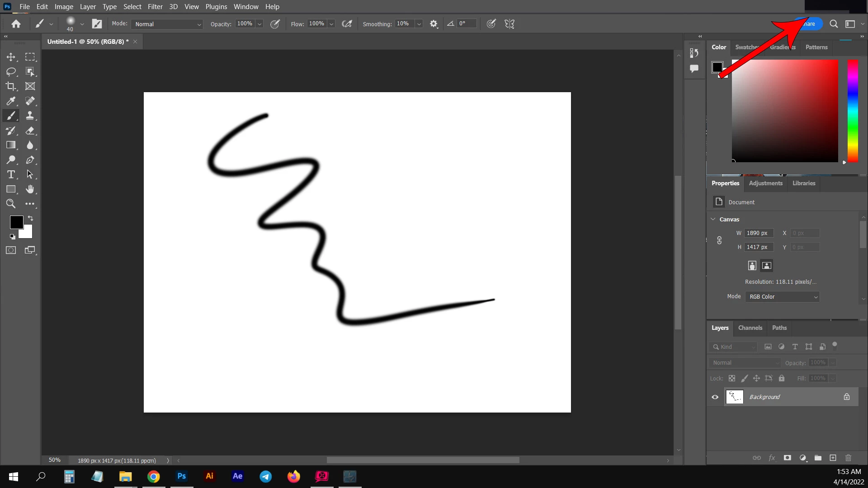The height and width of the screenshot is (488, 868).
Task: Toggle airbrush-style build-up effects
Action: point(347,24)
